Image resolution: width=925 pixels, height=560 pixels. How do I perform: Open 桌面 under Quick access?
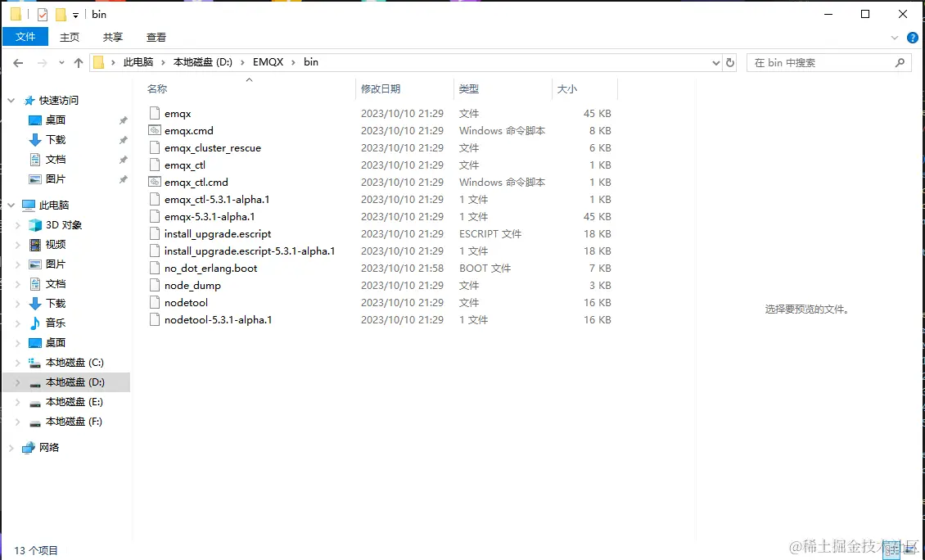pos(56,120)
